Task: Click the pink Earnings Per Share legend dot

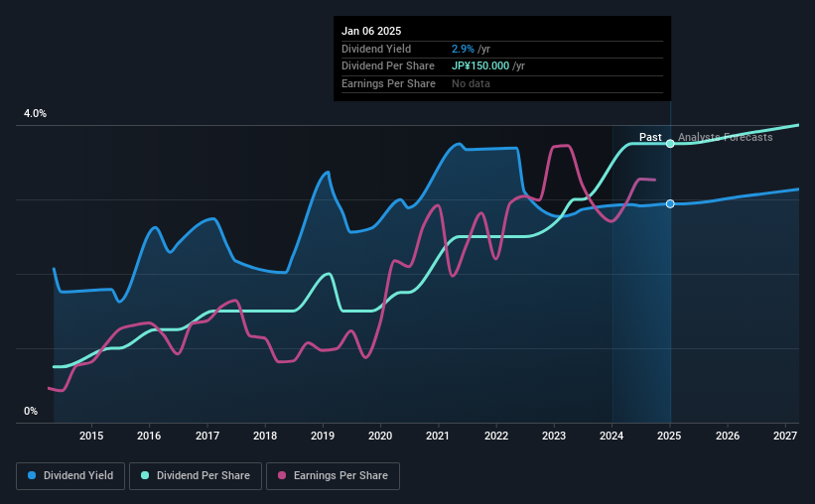Action: click(282, 475)
